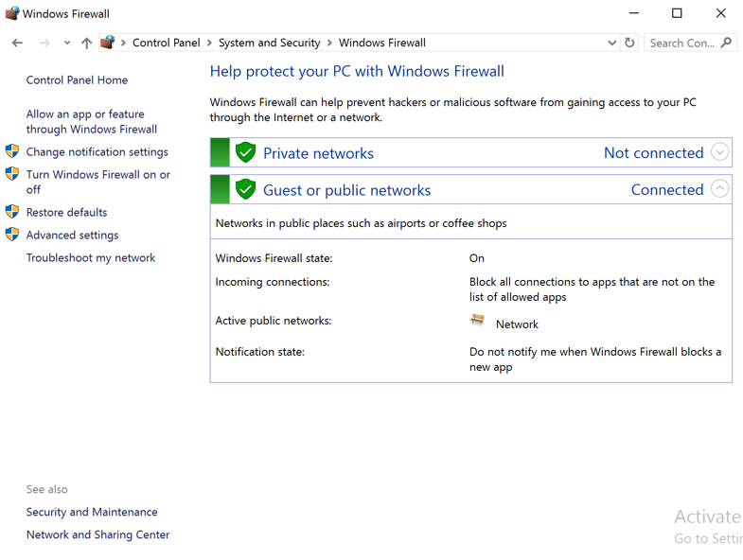This screenshot has height=560, width=743.
Task: Select the System and Security breadcrumb
Action: (x=269, y=43)
